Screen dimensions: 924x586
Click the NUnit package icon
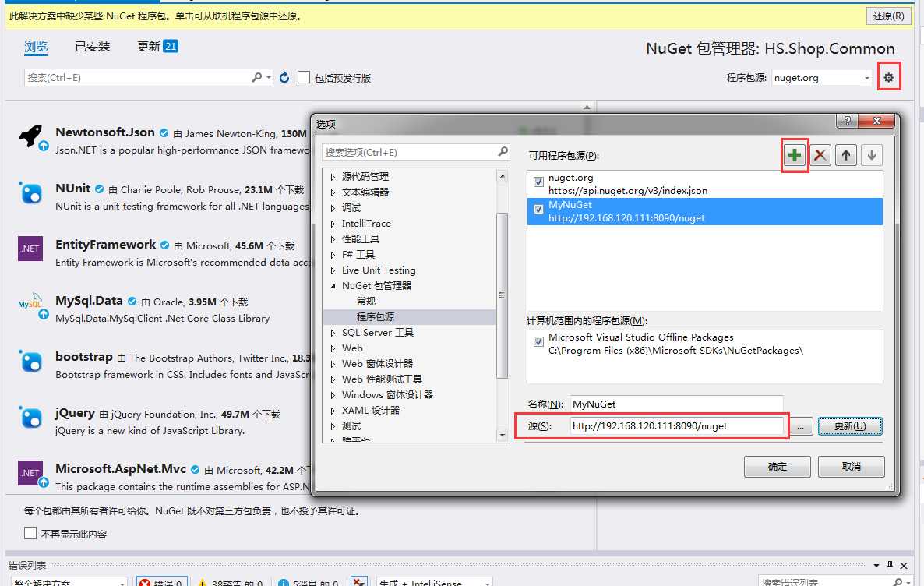30,192
